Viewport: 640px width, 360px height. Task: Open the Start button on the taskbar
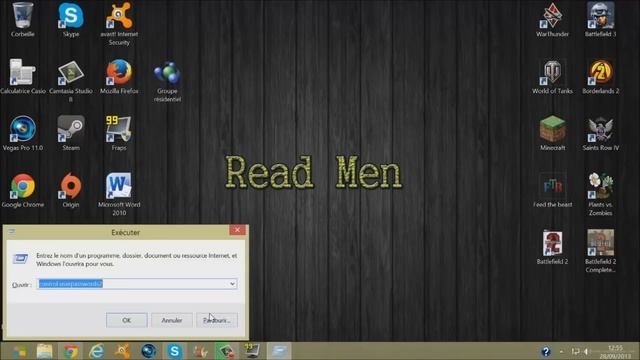pos(18,351)
